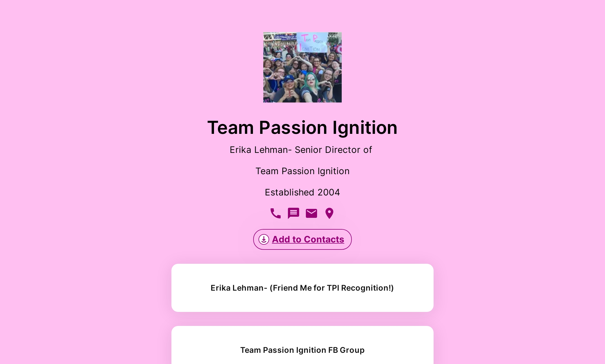The width and height of the screenshot is (605, 364).
Task: Open the Team Passion Ignition FB Group link
Action: click(302, 350)
